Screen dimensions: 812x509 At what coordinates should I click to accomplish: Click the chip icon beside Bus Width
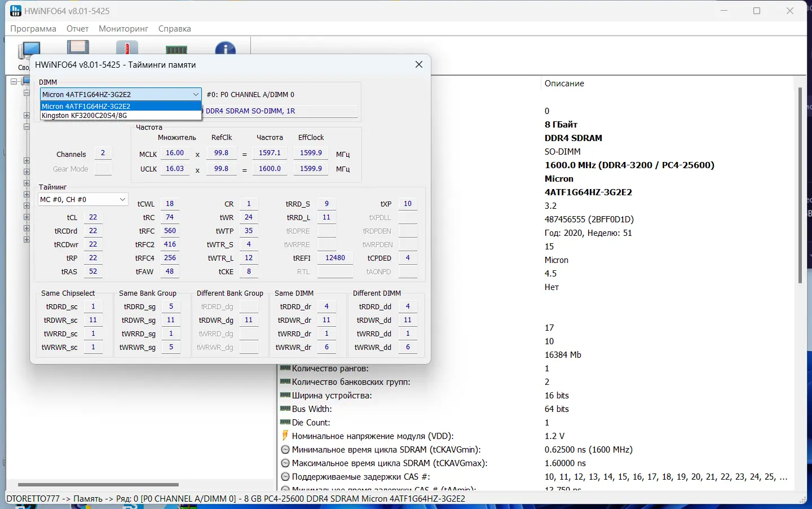pos(285,409)
